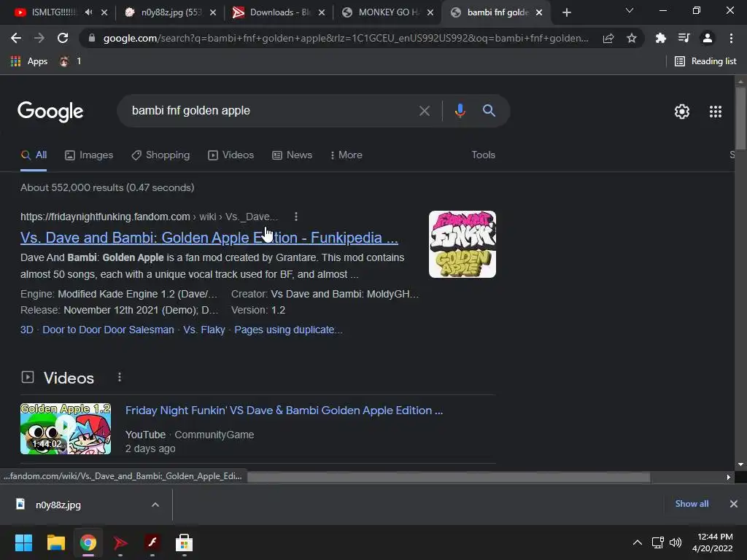The height and width of the screenshot is (560, 747).
Task: Open options dots beside fandom result URL
Action: (296, 217)
